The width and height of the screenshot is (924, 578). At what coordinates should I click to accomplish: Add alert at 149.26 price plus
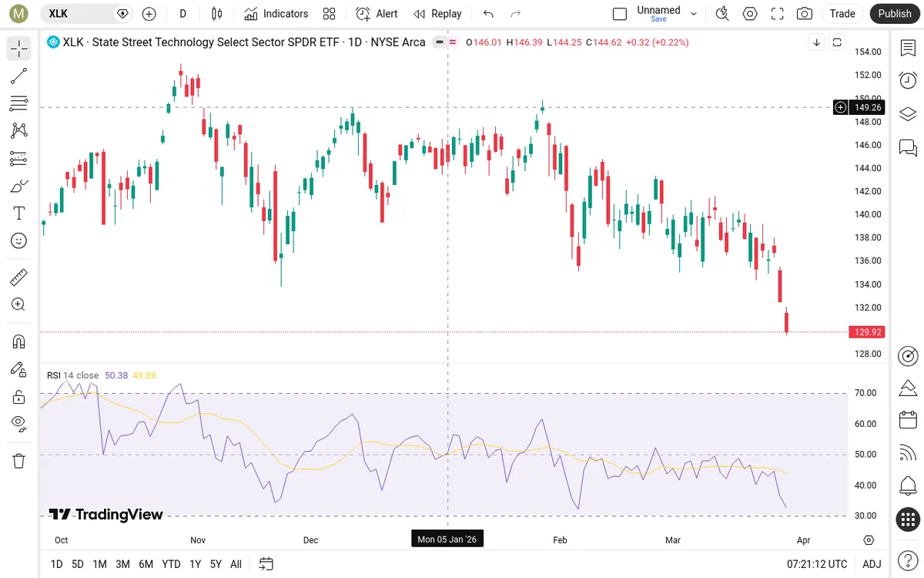pyautogui.click(x=841, y=107)
